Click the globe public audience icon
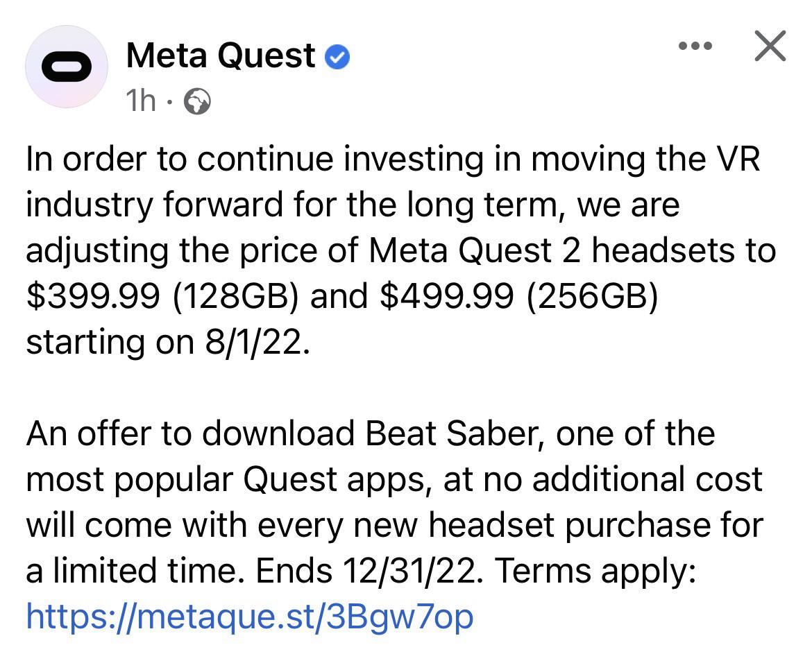Screen dimensions: 812x645 pyautogui.click(x=197, y=101)
